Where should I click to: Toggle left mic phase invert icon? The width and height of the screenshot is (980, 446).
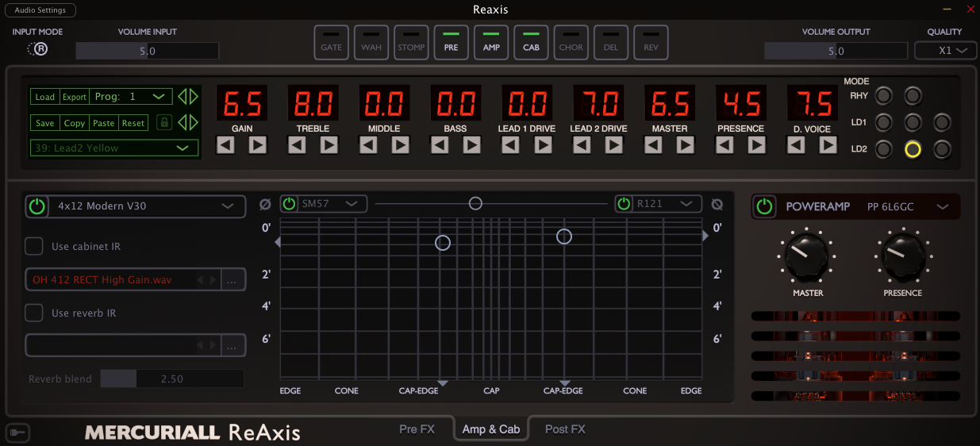pyautogui.click(x=265, y=204)
